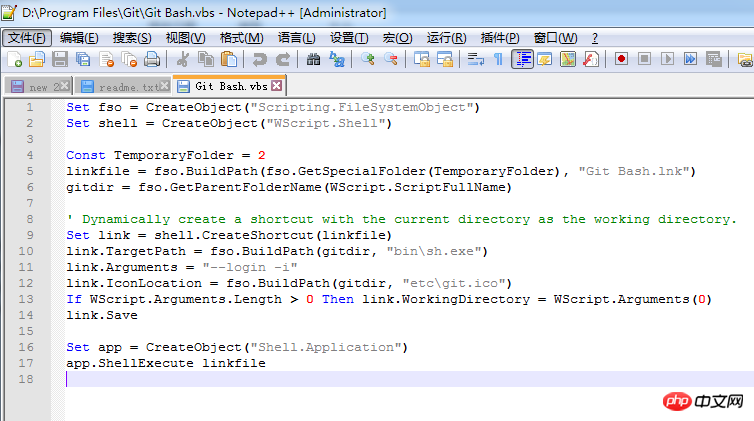Click the Zoom Out icon

coord(391,60)
